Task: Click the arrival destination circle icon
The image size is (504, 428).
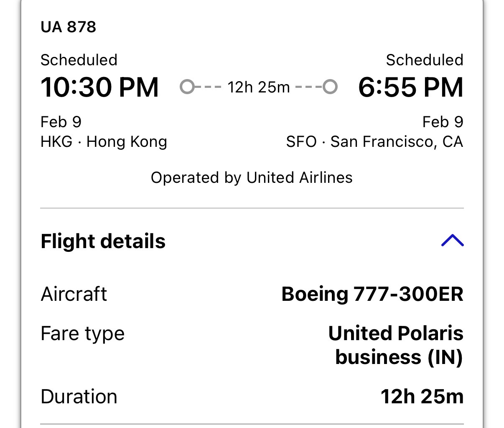Action: (330, 87)
